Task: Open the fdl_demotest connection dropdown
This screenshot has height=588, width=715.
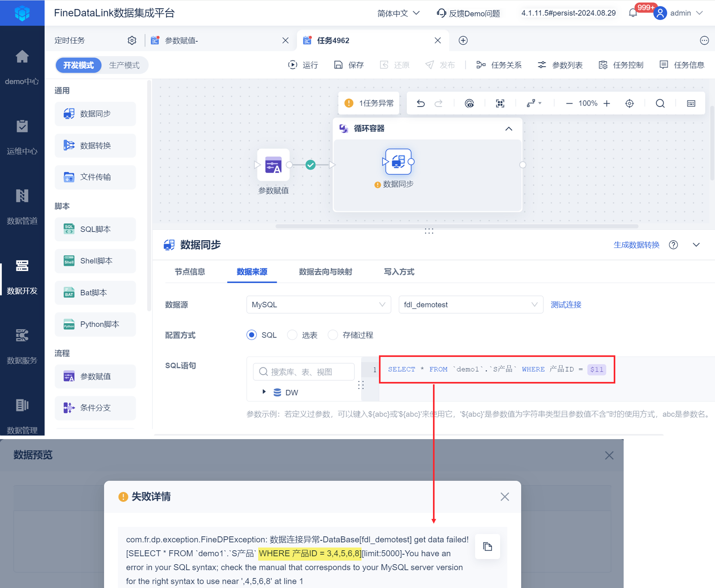Action: [471, 305]
